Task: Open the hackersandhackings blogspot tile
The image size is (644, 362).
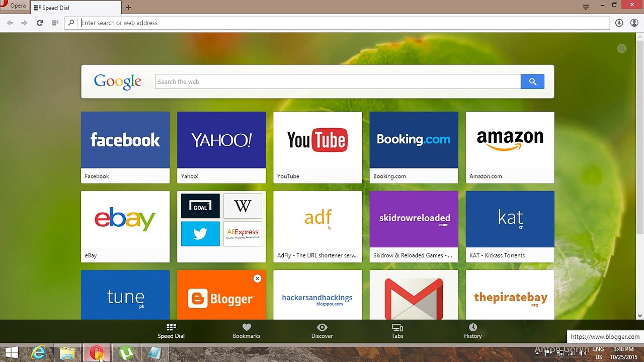Action: (x=317, y=295)
